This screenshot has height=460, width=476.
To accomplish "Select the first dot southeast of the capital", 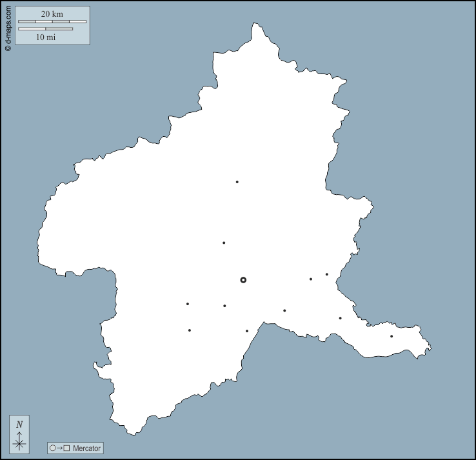I will coord(284,310).
